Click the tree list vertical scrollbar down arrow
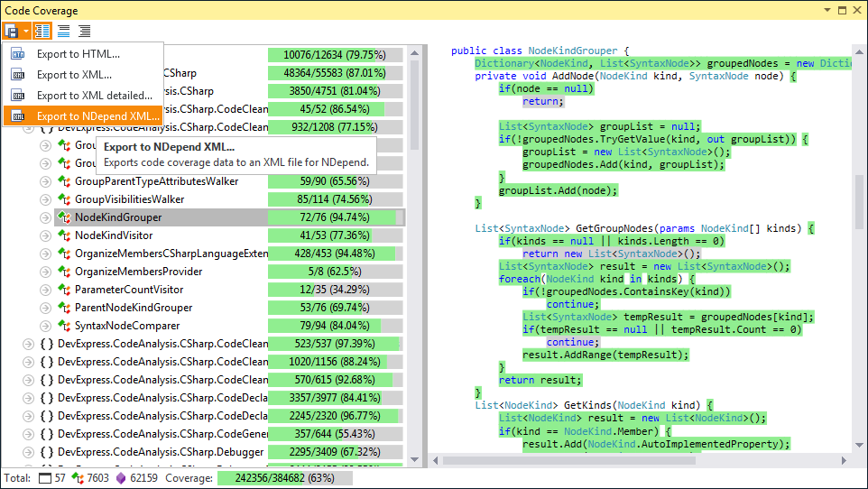 pos(414,457)
